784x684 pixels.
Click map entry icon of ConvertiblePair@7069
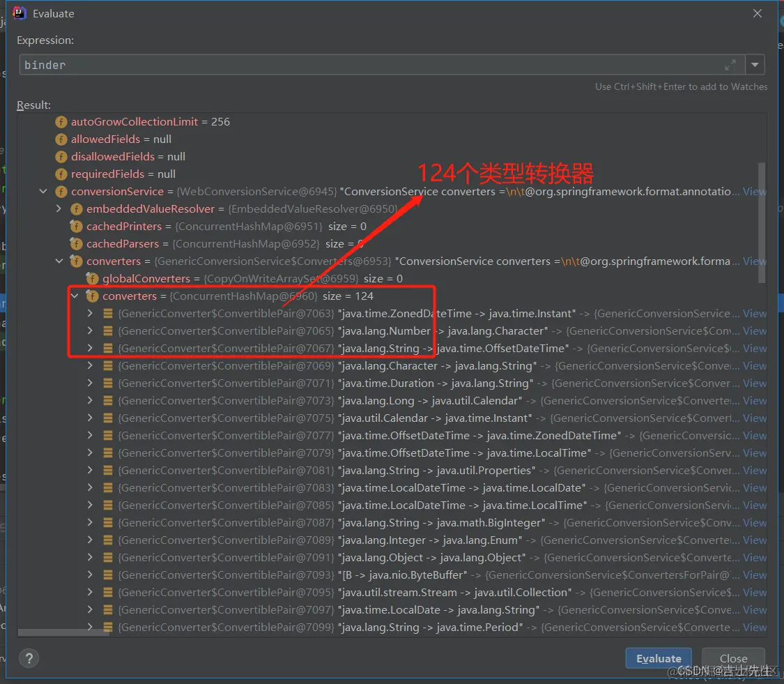pos(107,366)
